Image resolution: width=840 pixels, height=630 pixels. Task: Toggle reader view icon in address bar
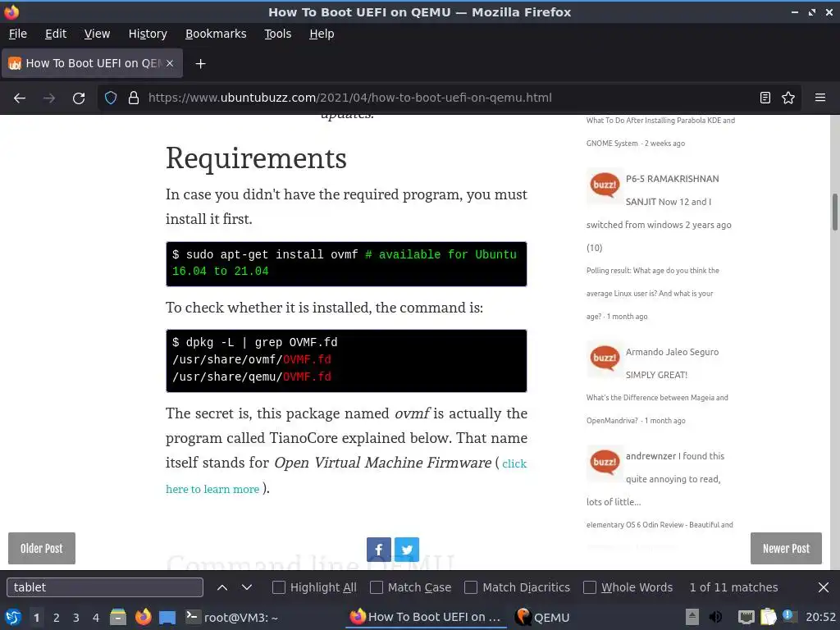click(765, 98)
